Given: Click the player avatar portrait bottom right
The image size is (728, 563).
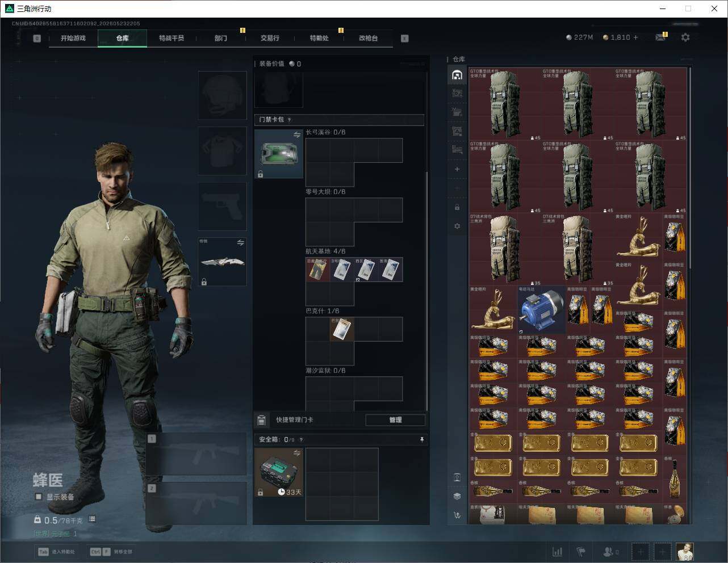Looking at the screenshot, I should click(x=685, y=552).
